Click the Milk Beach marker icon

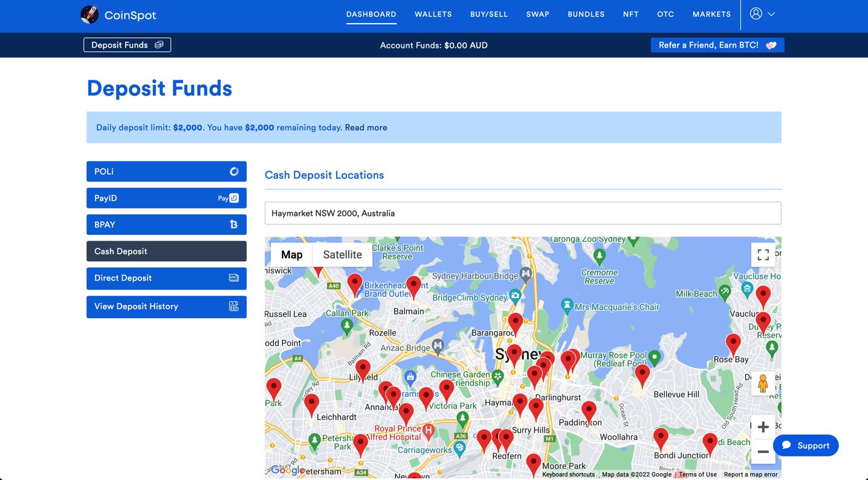pyautogui.click(x=725, y=292)
